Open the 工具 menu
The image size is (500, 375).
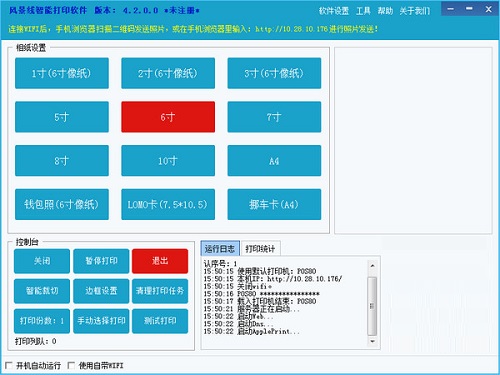[363, 11]
